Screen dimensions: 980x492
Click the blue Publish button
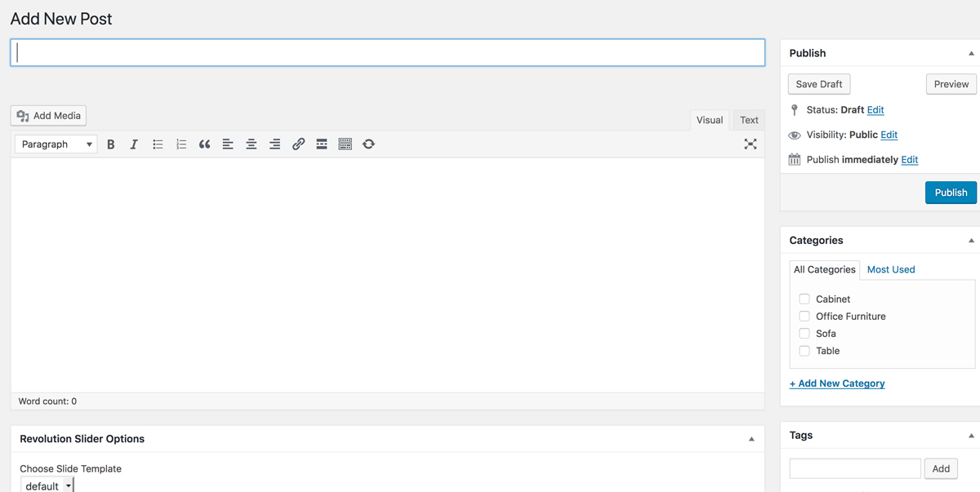[x=951, y=193]
